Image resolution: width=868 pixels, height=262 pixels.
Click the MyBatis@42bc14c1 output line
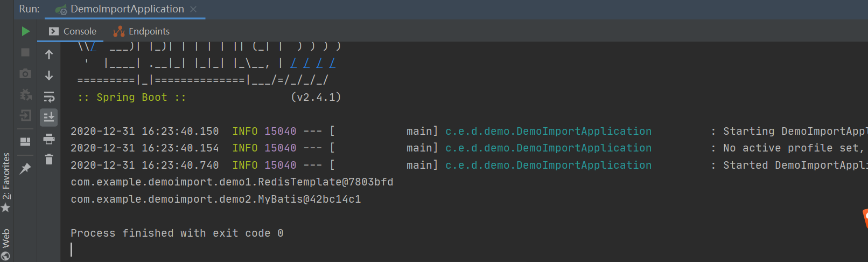216,199
